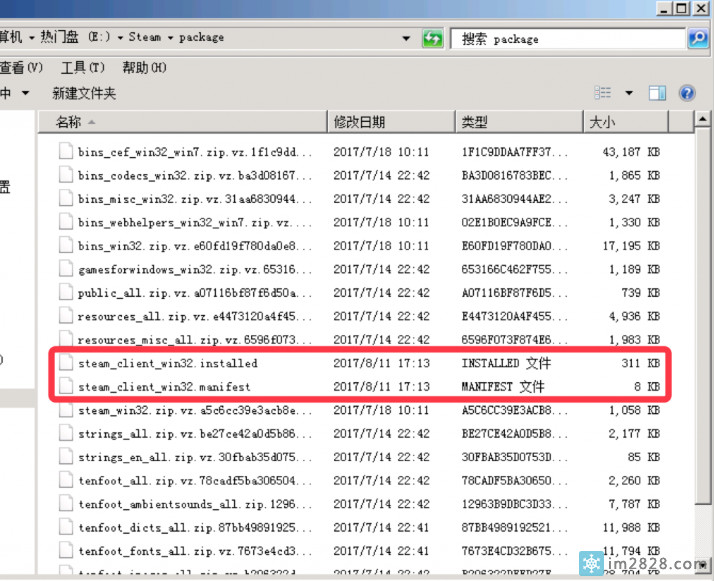Open help via the blue question mark icon
The width and height of the screenshot is (714, 581).
687,93
